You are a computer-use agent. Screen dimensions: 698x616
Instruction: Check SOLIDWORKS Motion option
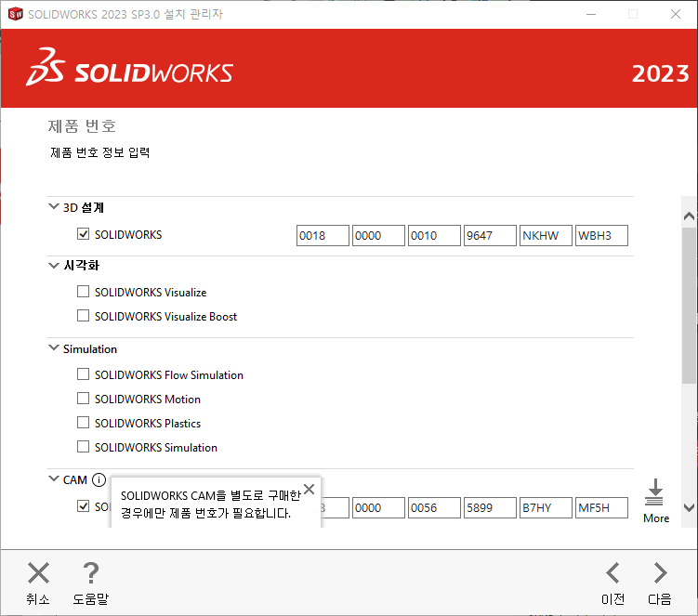click(84, 399)
